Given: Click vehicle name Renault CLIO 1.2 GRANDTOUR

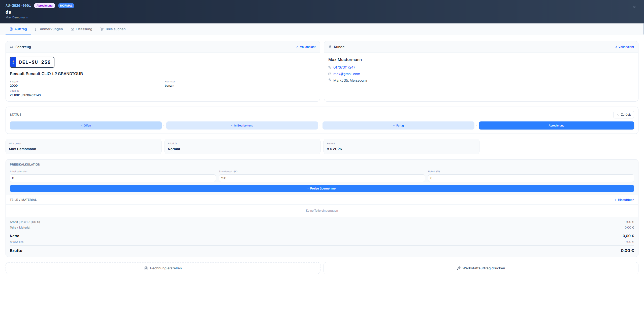Looking at the screenshot, I should pyautogui.click(x=46, y=74).
